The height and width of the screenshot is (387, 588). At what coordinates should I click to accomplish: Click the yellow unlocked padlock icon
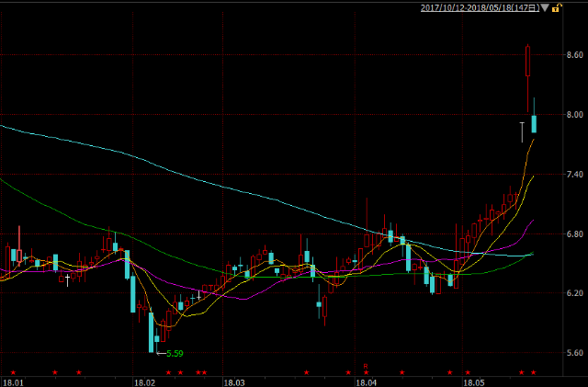tap(557, 7)
